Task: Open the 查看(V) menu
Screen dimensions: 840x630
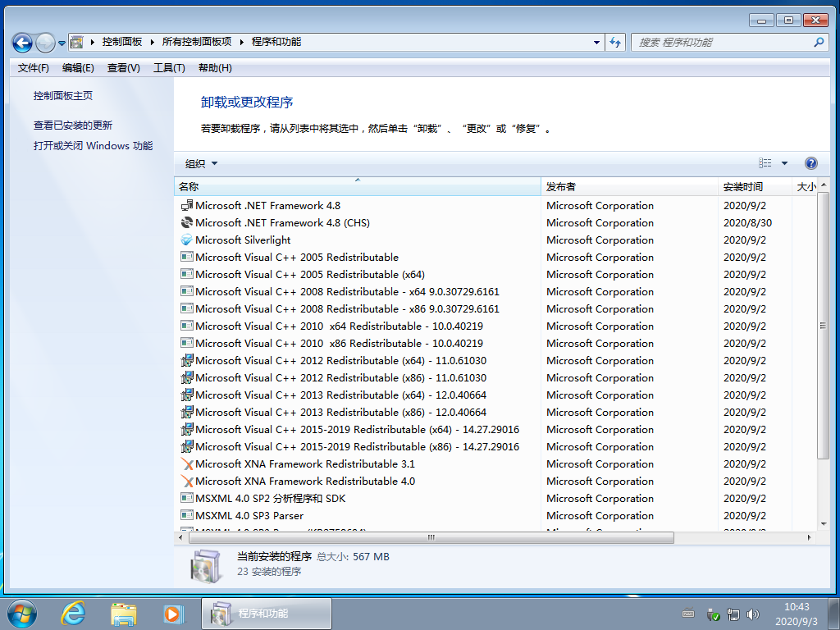Action: (123, 68)
